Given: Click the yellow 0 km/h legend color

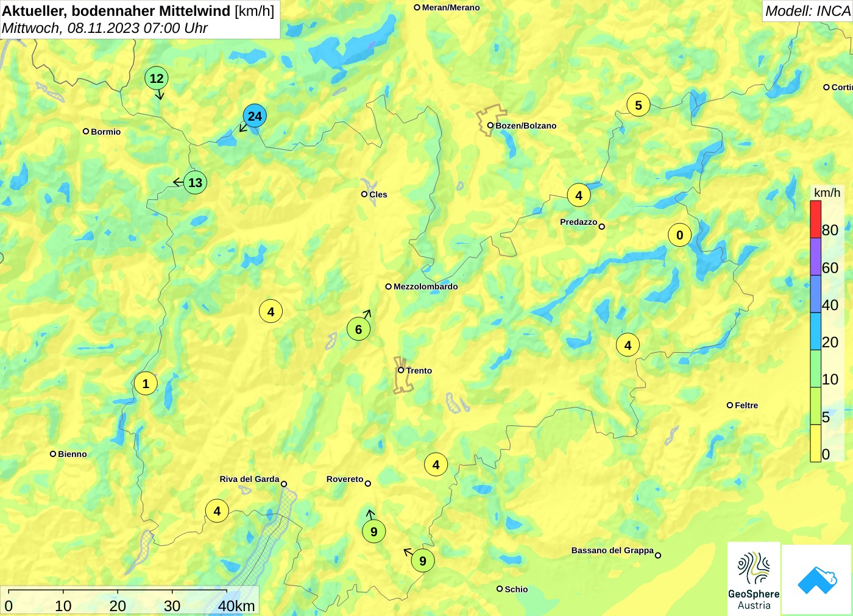Looking at the screenshot, I should pyautogui.click(x=815, y=443).
